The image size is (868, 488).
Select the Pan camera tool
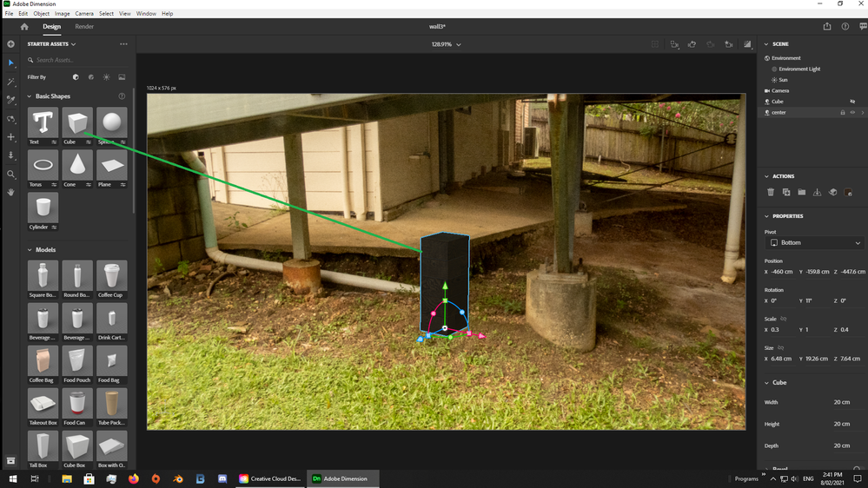pyautogui.click(x=10, y=136)
